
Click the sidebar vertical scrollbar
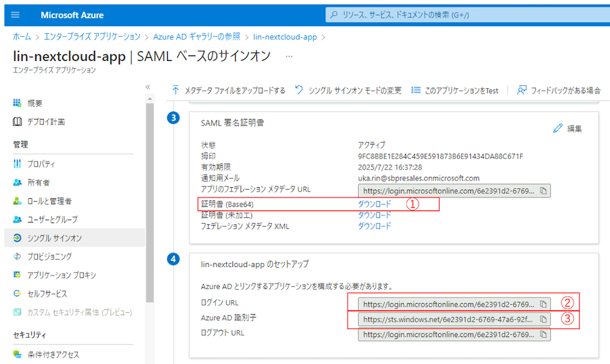coord(150,201)
